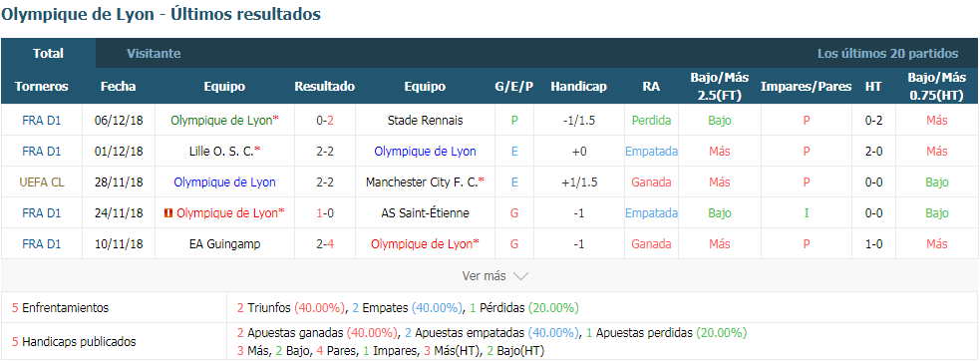Click the Handicap column header
980x362 pixels.
pos(579,87)
